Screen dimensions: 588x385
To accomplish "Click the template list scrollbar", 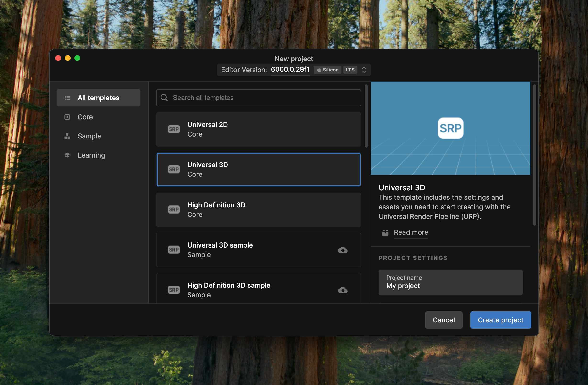I will click(366, 116).
